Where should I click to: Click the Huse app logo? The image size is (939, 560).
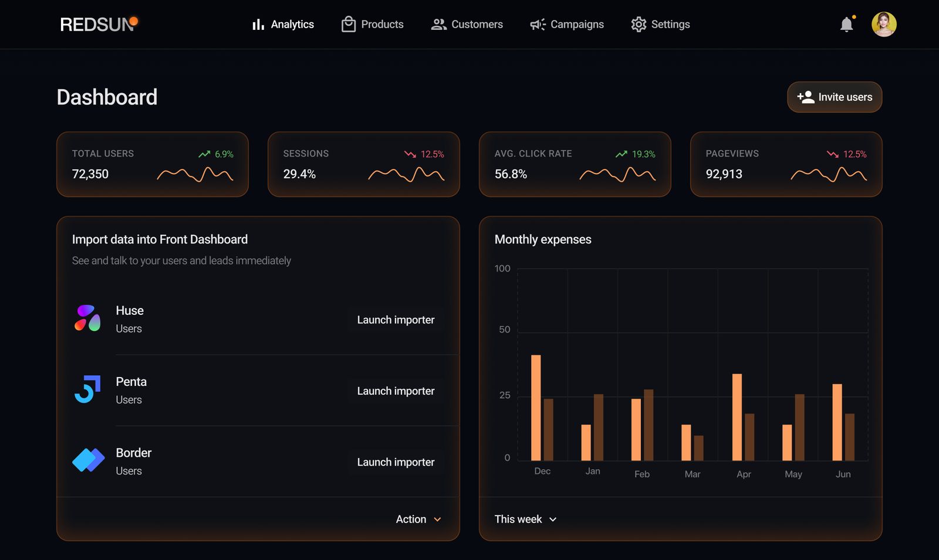[x=87, y=318]
